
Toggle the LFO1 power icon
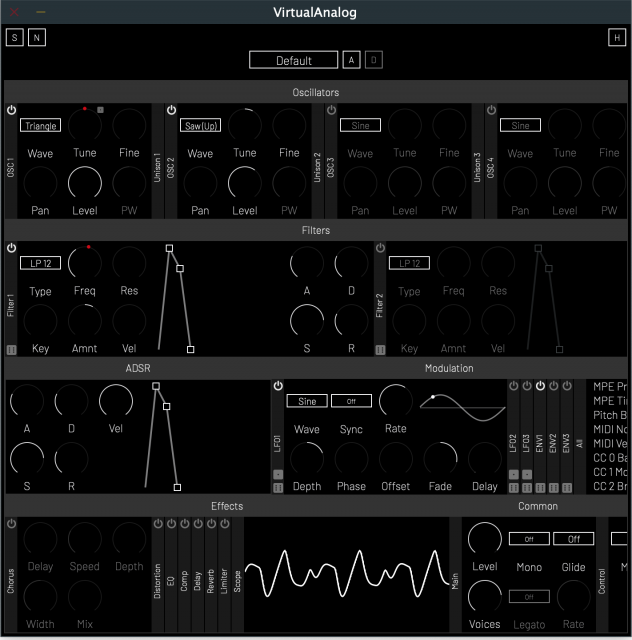click(278, 386)
